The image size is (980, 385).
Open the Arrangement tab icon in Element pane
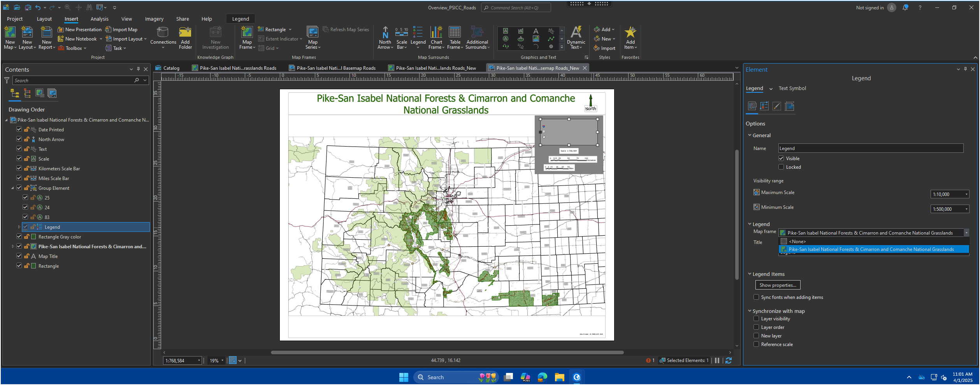click(x=764, y=106)
